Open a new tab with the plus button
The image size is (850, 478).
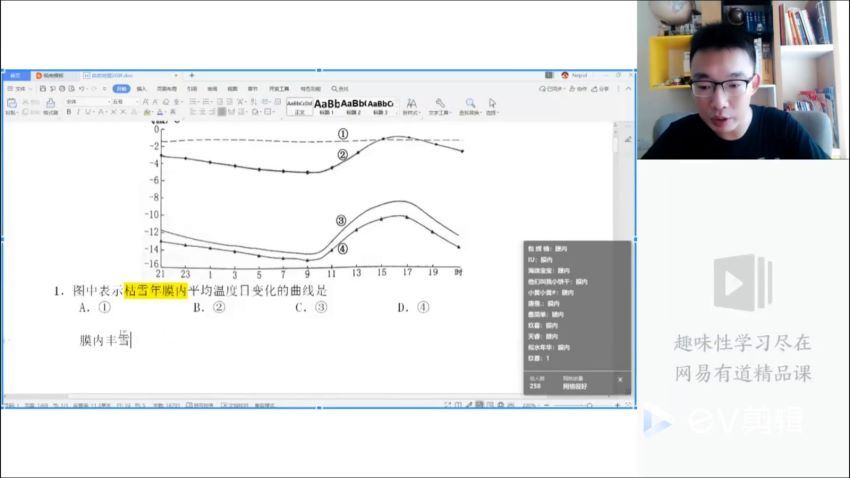click(x=191, y=75)
